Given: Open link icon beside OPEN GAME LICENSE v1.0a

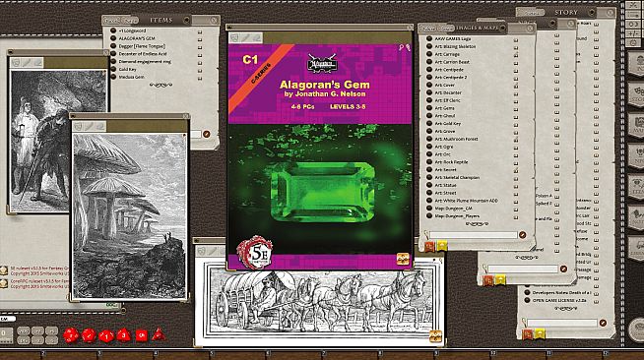Looking at the screenshot, I should [528, 300].
